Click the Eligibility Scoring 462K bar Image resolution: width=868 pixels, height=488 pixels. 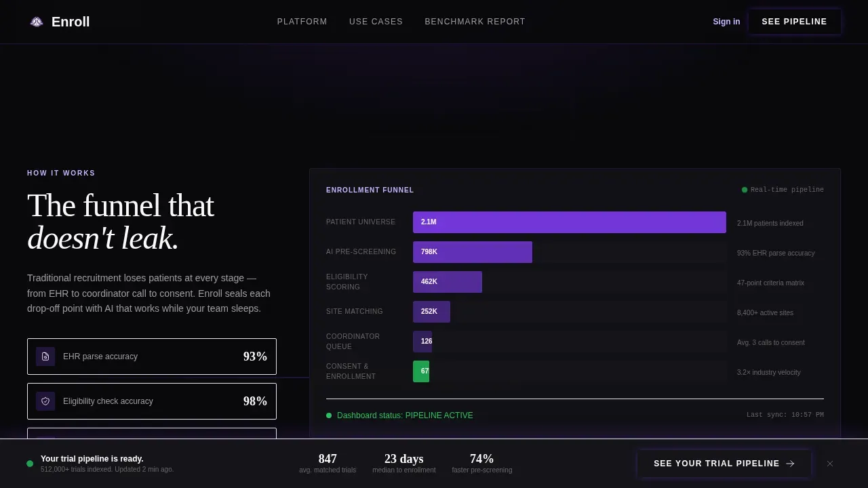pyautogui.click(x=448, y=282)
